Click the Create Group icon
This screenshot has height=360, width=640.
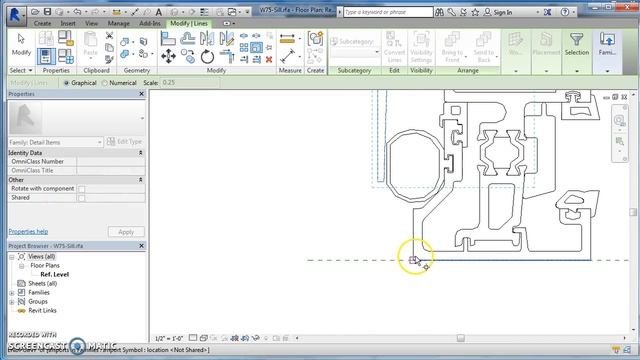pyautogui.click(x=316, y=39)
